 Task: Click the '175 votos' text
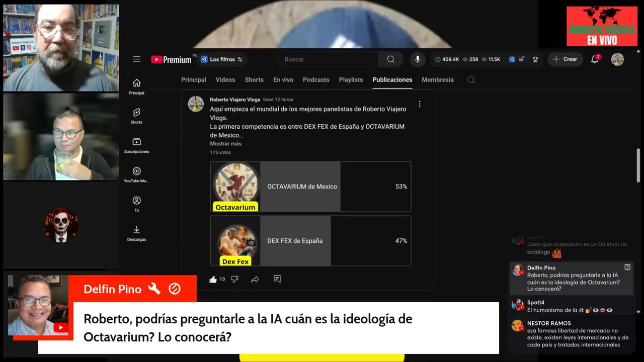[x=220, y=152]
